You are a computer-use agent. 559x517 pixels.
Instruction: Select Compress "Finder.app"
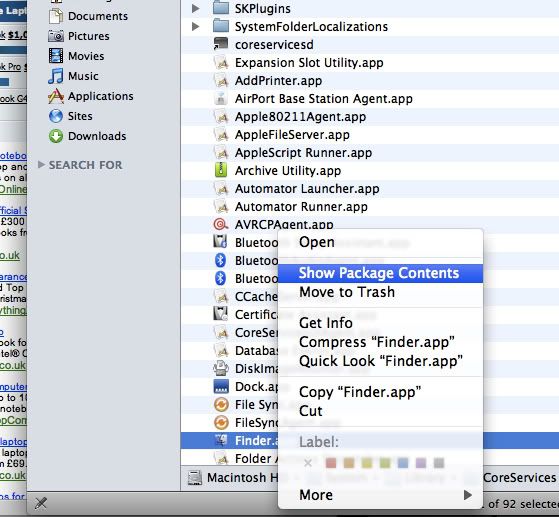click(380, 342)
